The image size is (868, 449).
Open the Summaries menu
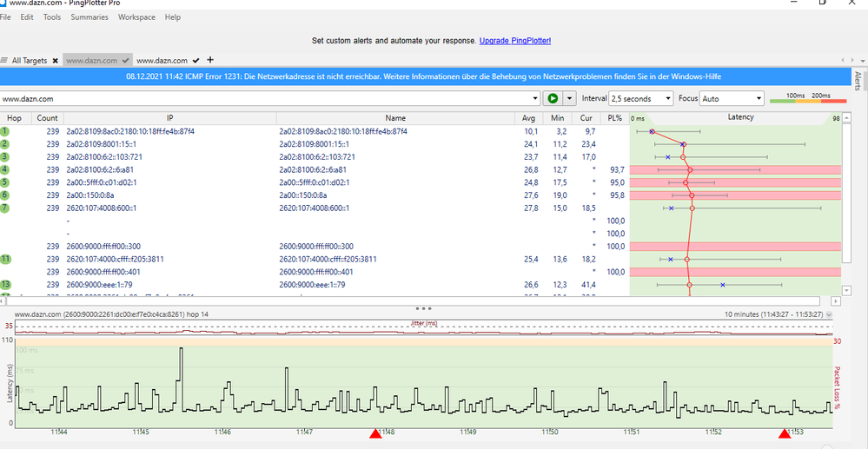point(89,17)
